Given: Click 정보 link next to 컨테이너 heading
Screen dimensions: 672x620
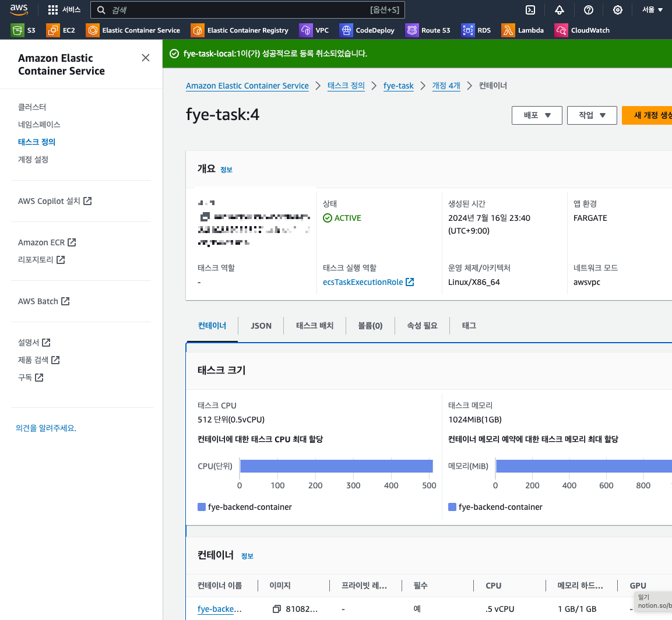Looking at the screenshot, I should coord(247,556).
